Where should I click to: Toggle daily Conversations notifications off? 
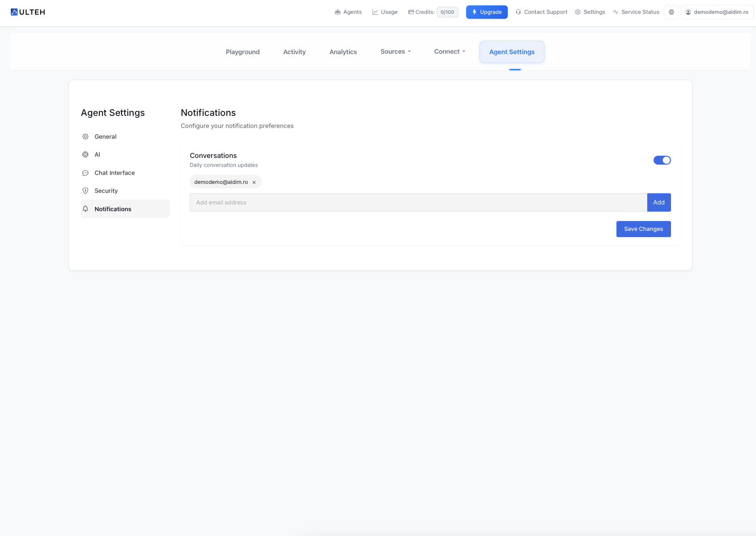662,160
